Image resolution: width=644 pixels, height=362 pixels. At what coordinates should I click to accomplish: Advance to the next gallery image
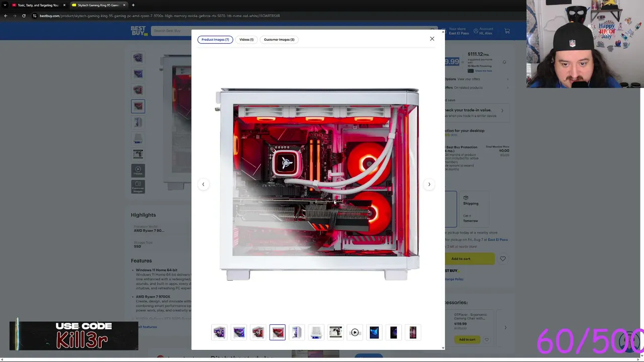click(x=429, y=184)
